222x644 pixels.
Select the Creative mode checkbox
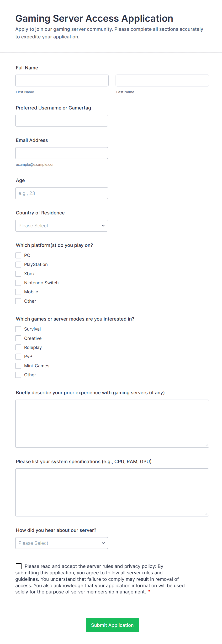[x=18, y=338]
